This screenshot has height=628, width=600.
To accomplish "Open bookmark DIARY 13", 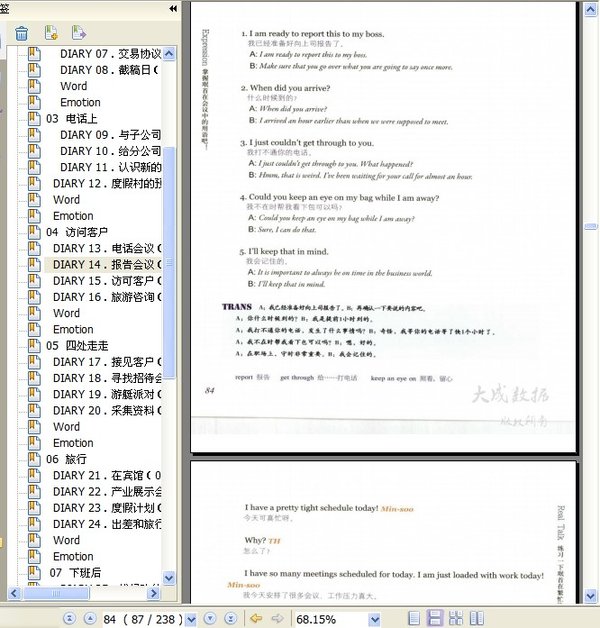I will 107,248.
